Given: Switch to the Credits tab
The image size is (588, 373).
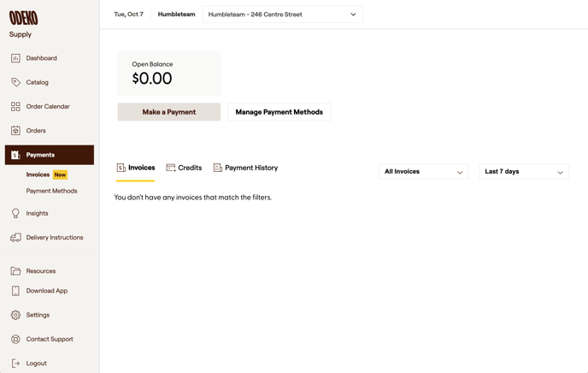Looking at the screenshot, I should pyautogui.click(x=184, y=169).
